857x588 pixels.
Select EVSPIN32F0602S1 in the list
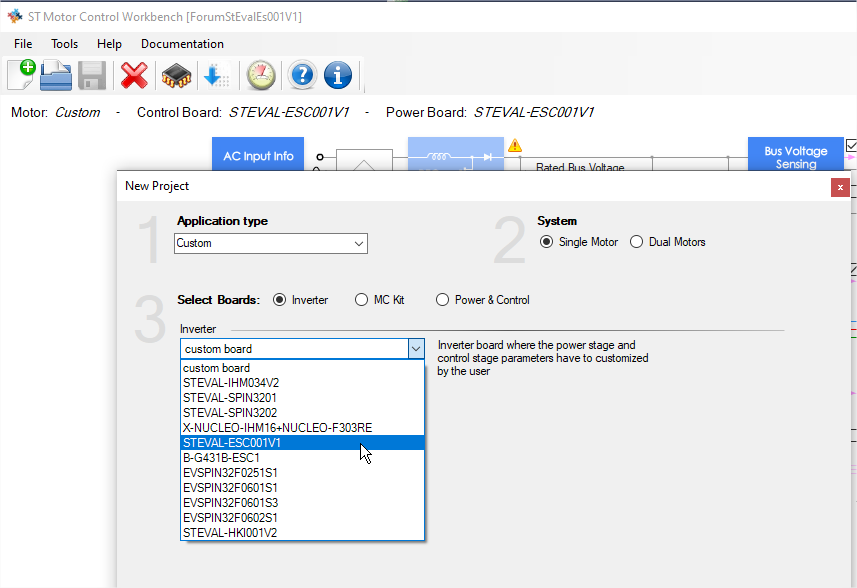(302, 518)
